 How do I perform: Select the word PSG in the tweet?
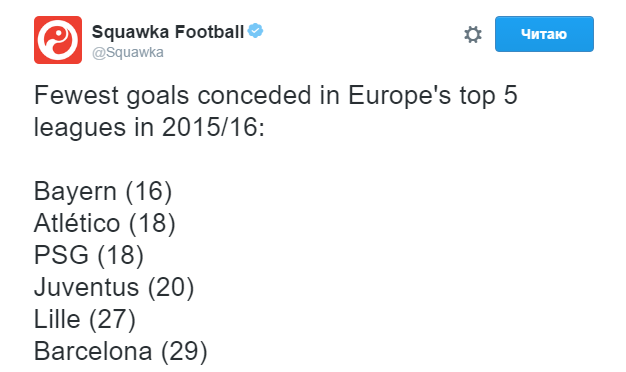click(61, 255)
